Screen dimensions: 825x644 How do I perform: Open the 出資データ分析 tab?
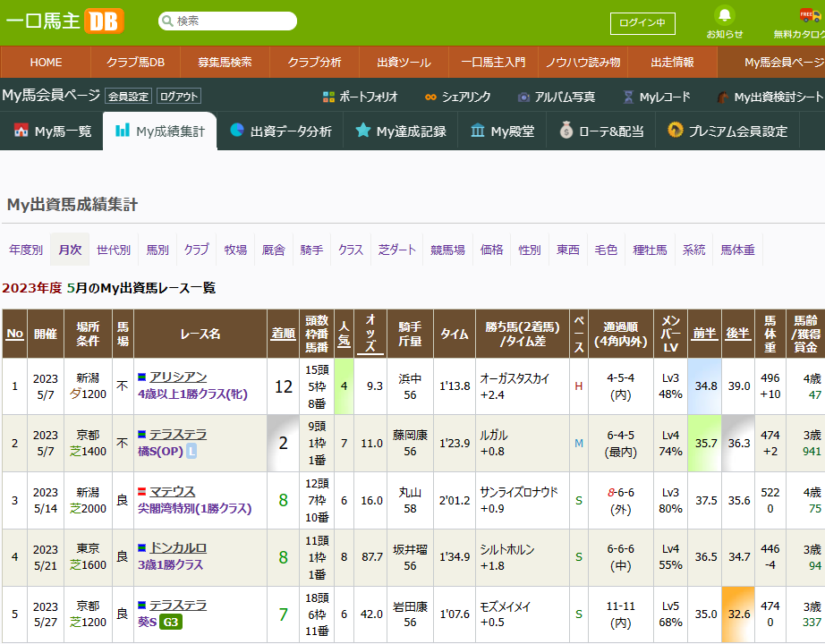click(281, 131)
